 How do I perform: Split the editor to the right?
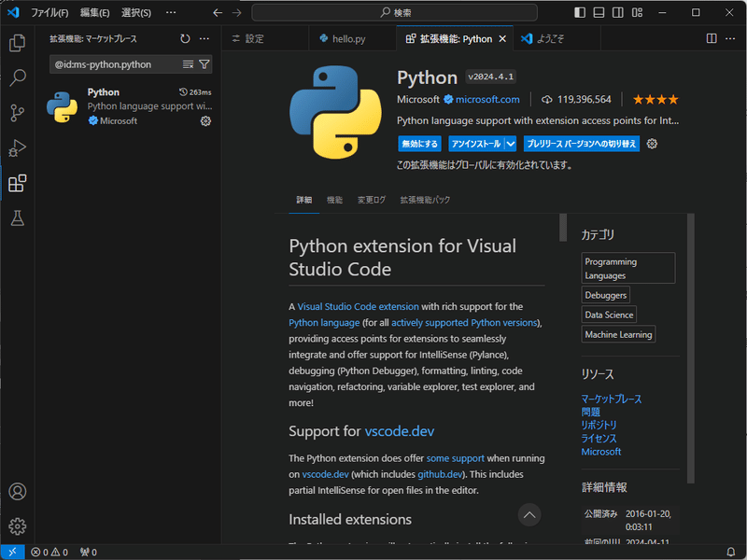(712, 38)
